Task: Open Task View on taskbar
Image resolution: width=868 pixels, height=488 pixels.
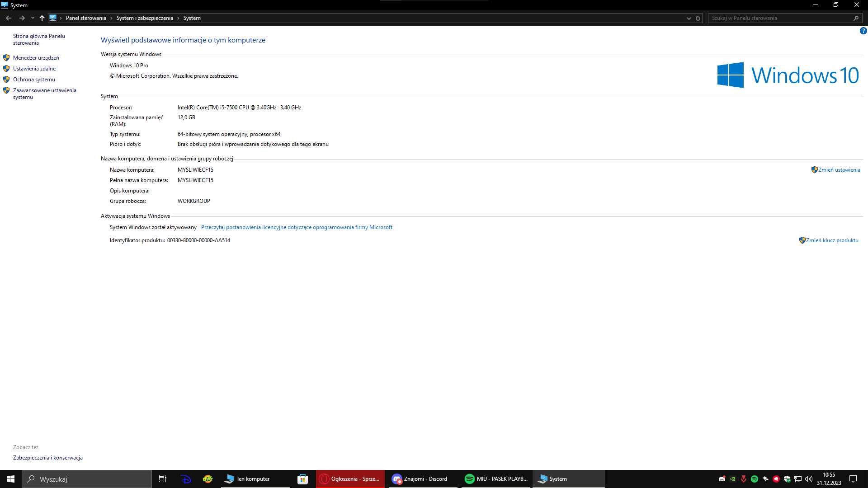Action: pyautogui.click(x=163, y=479)
